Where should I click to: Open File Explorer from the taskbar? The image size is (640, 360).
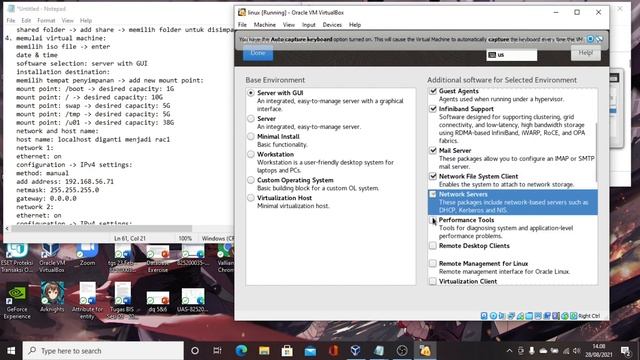point(264,351)
